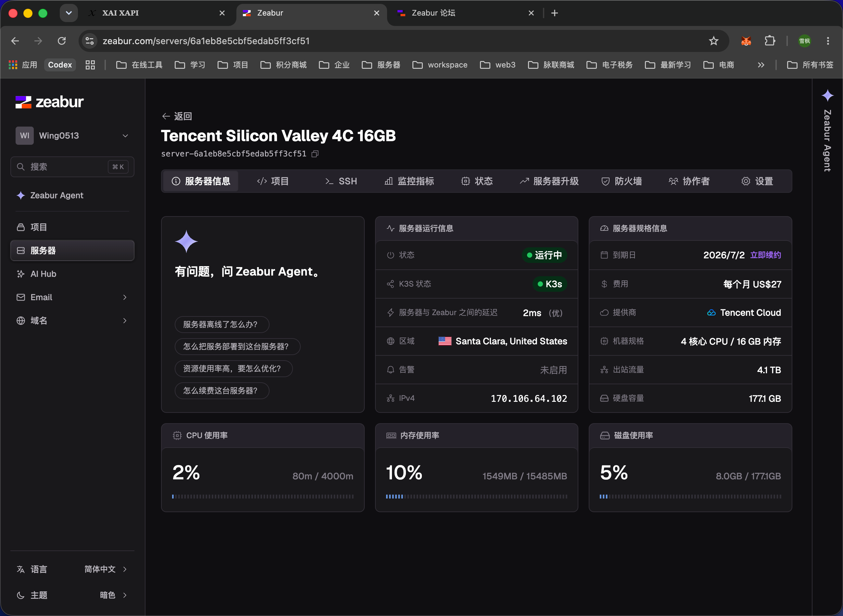The image size is (843, 616).
Task: Click the 未启用 alert status value
Action: [x=554, y=370]
